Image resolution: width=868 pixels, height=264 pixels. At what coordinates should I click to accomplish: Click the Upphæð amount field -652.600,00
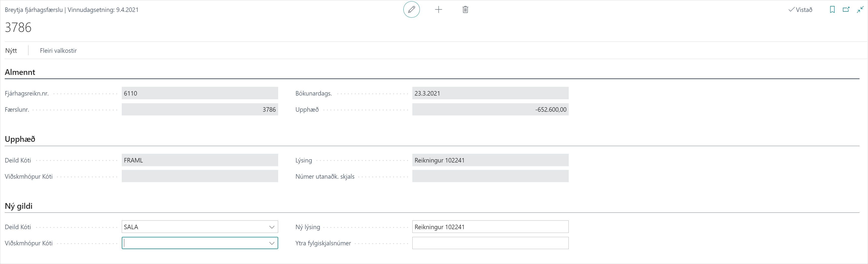click(490, 109)
